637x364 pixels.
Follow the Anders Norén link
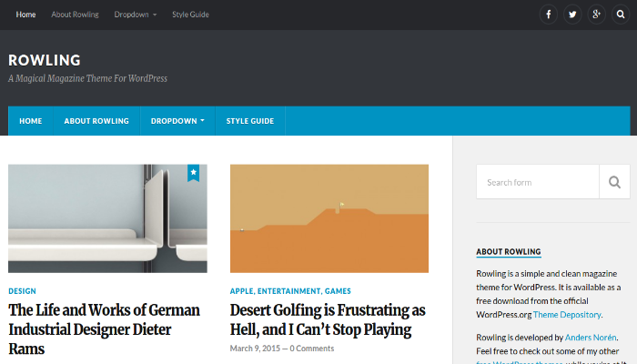[591, 338]
